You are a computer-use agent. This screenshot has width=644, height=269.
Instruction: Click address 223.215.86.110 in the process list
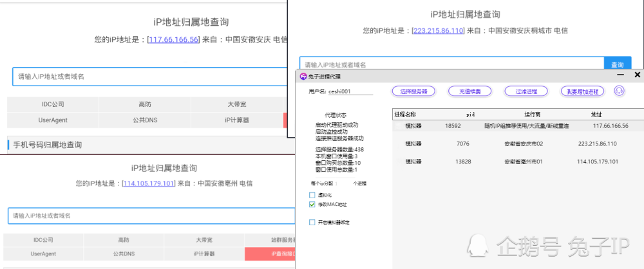coord(597,144)
